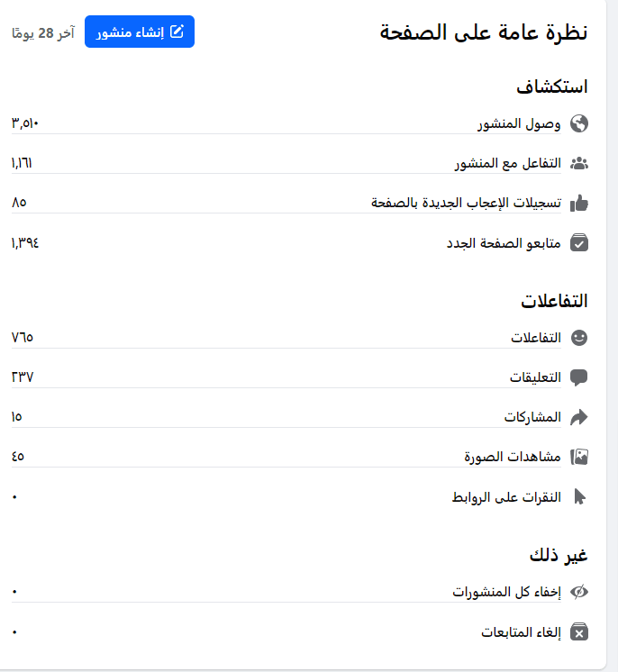Viewport: 618px width, 672px height.
Task: Click the new followers count ١,٣٩٤
Action: (x=25, y=243)
